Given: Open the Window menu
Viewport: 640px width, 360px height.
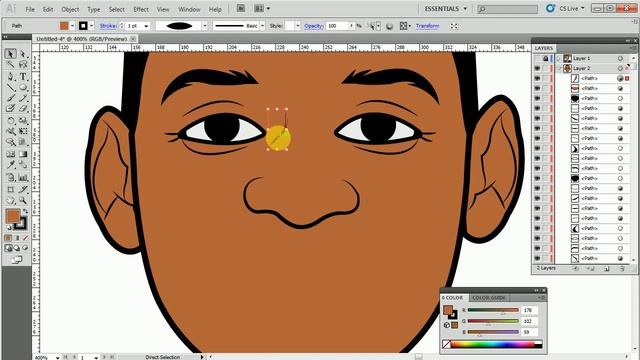Looking at the screenshot, I should coord(189,9).
